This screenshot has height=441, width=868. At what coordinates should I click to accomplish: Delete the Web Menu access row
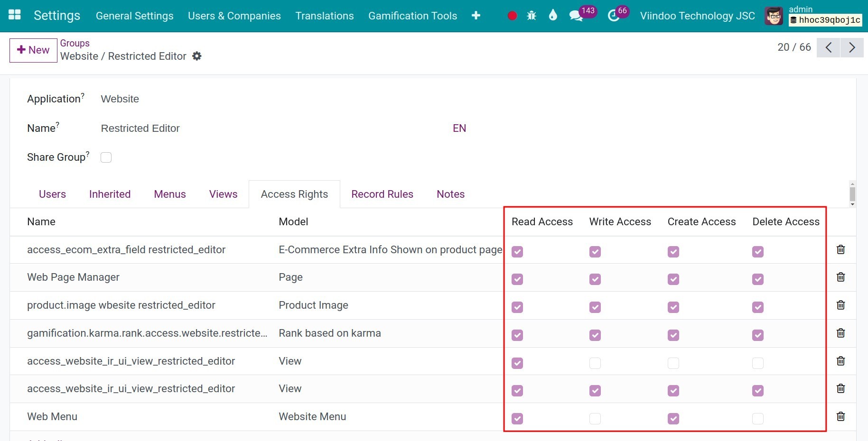840,416
